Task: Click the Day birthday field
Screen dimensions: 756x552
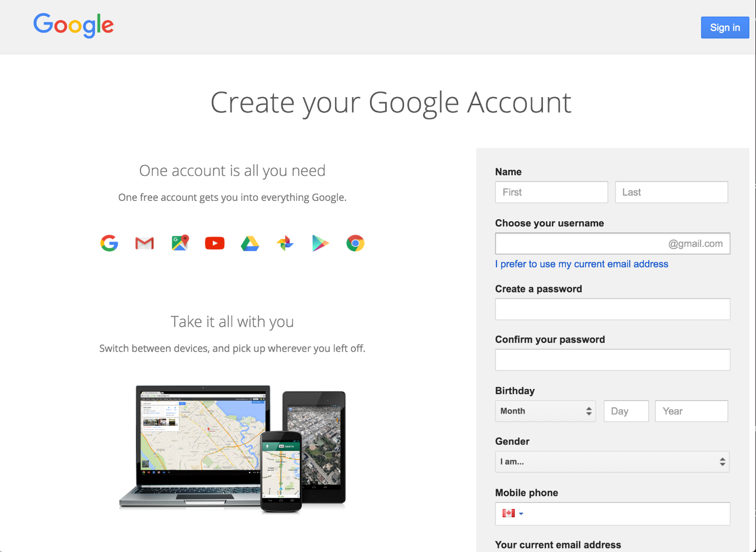Action: tap(626, 411)
